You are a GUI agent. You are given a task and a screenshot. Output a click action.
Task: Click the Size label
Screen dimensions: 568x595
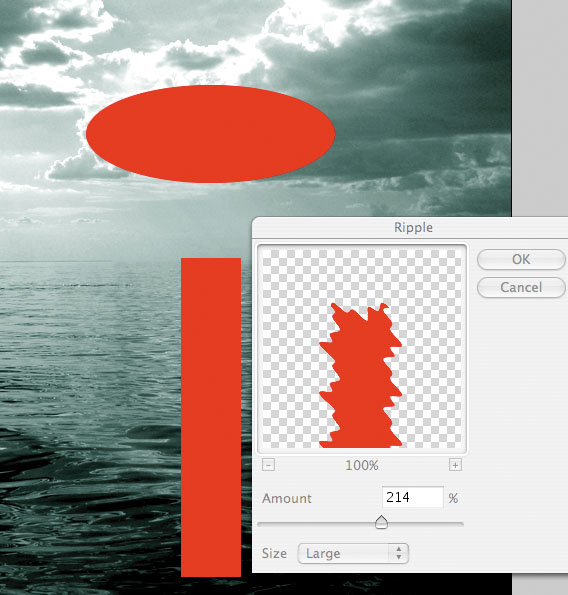[x=274, y=554]
